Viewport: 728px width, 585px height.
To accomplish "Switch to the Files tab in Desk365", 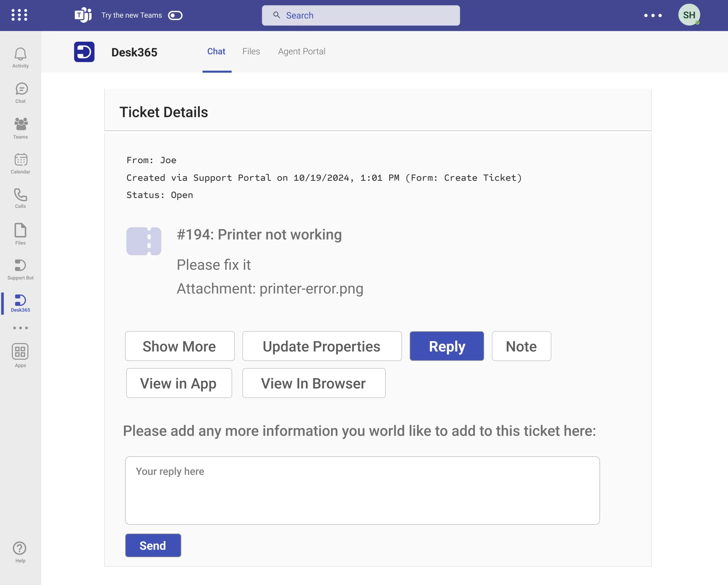I will [x=251, y=51].
